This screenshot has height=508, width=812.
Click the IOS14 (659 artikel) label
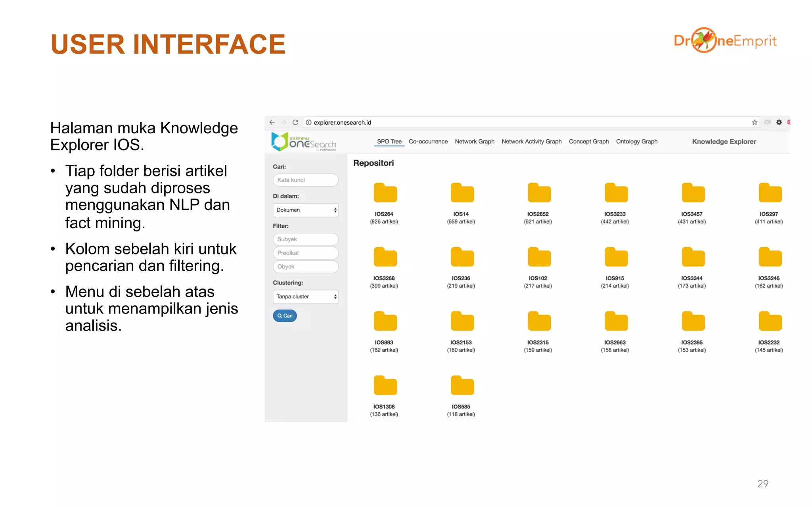[x=461, y=218]
